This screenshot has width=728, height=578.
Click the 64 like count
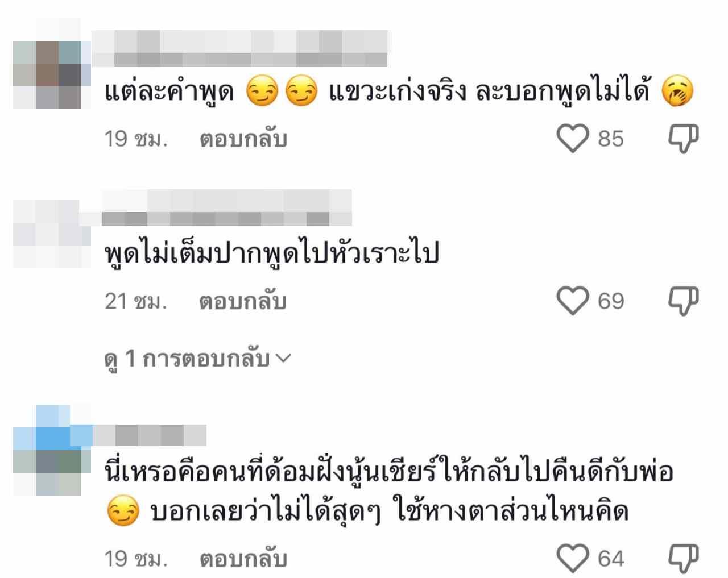(x=611, y=558)
